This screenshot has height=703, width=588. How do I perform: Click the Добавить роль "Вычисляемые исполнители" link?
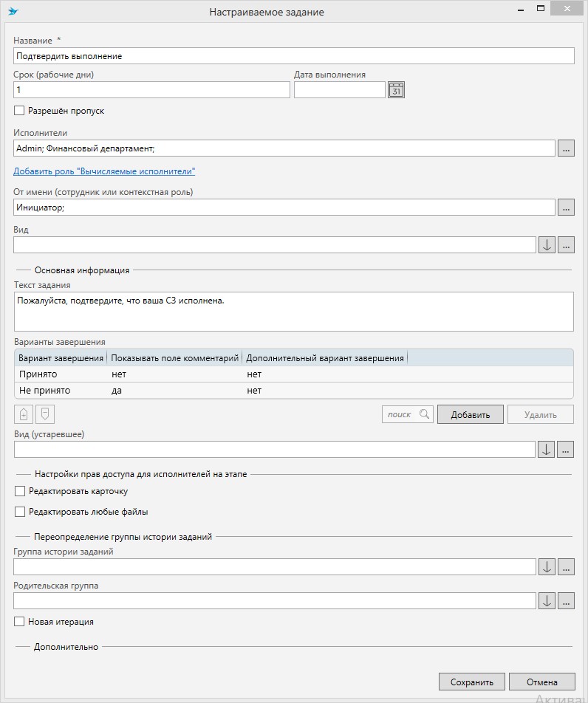coord(104,171)
